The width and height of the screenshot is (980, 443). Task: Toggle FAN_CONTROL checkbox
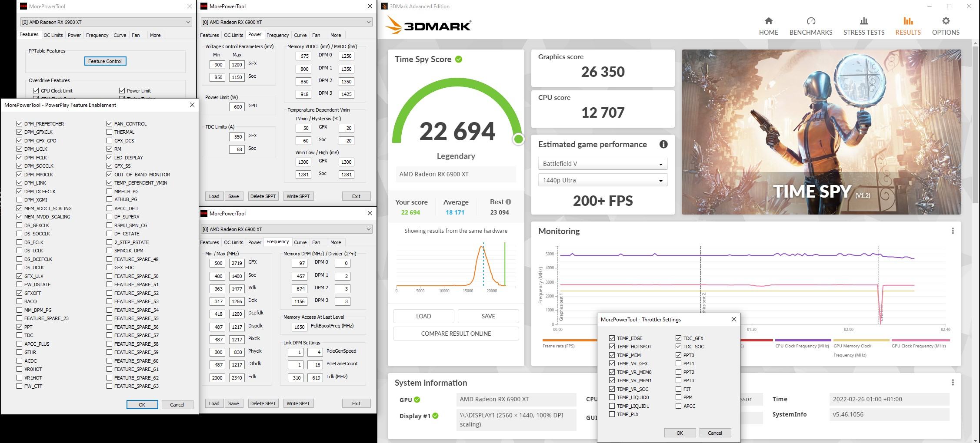[x=109, y=124]
